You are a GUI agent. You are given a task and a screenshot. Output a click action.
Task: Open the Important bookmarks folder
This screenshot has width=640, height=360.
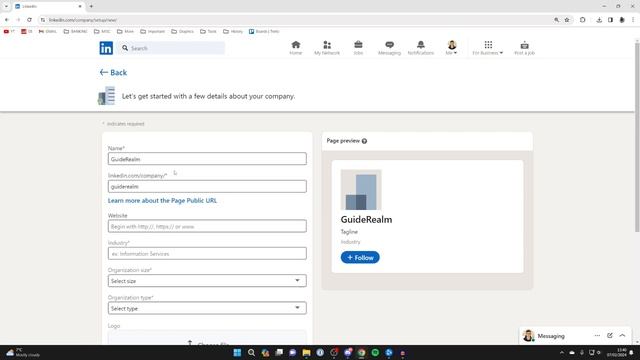(x=153, y=31)
